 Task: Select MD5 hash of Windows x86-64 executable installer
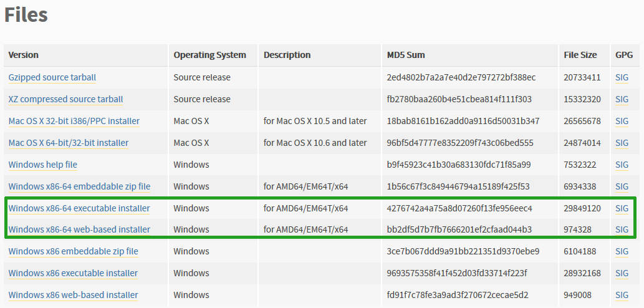pos(459,208)
